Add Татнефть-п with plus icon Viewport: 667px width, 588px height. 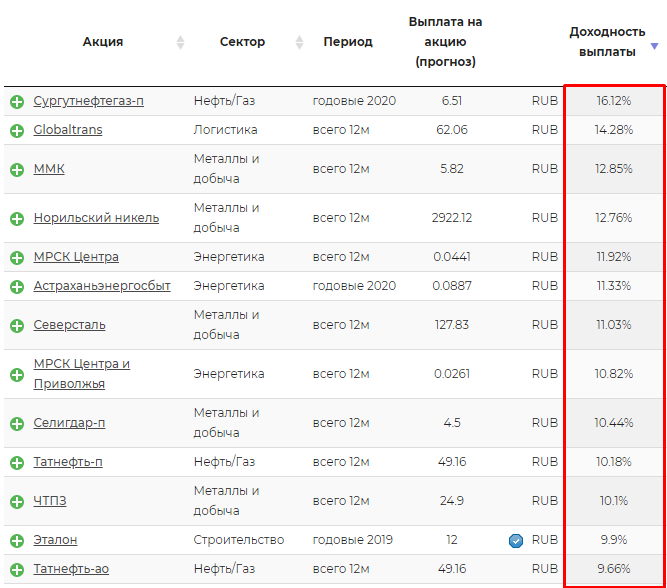coord(17,463)
